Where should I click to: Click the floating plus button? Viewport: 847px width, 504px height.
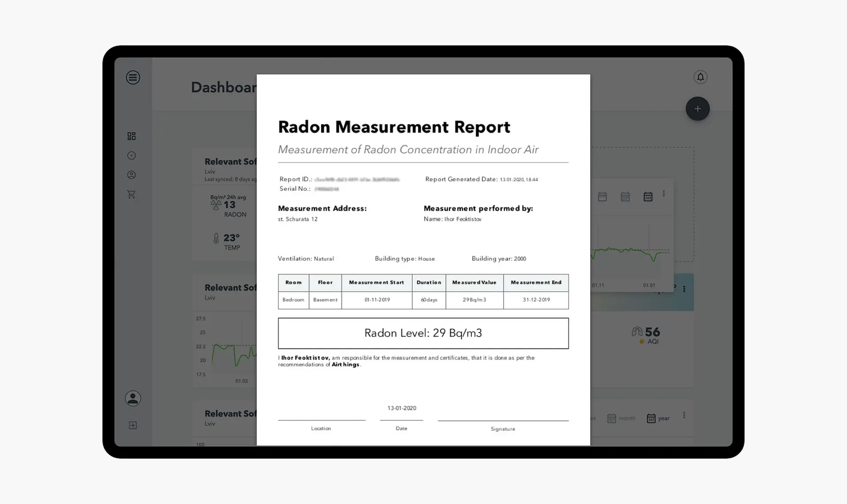click(x=697, y=108)
